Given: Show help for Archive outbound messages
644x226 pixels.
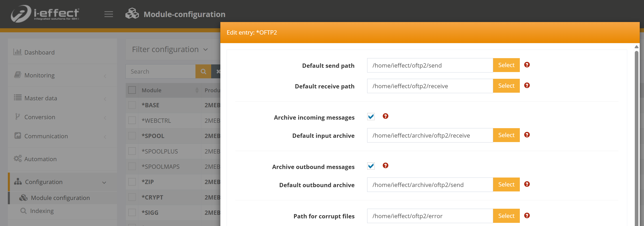Looking at the screenshot, I should (x=385, y=165).
